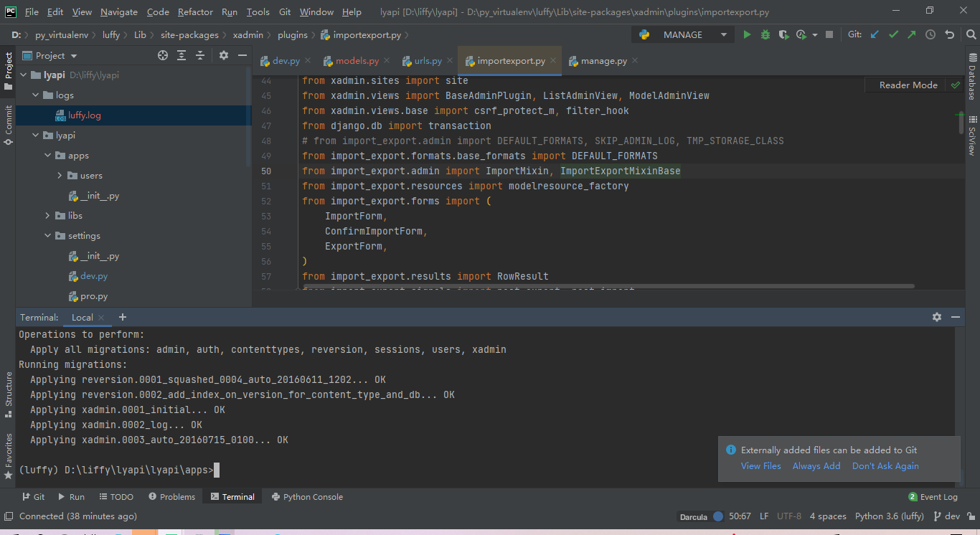Click the editor horizontal scrollbar
980x535 pixels.
click(x=607, y=286)
